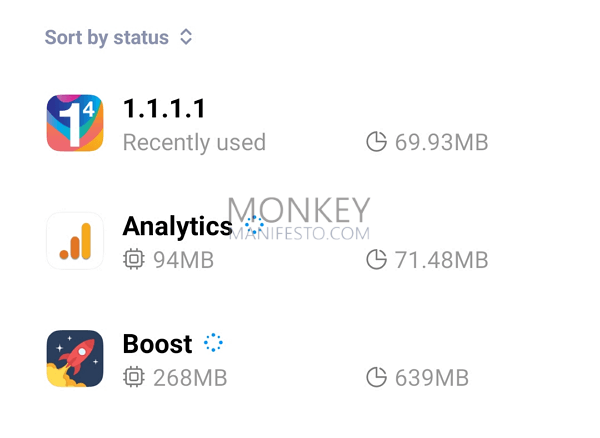Viewport: 600px width, 438px height.
Task: Click the blue loading spinner next to Analytics
Action: 254,225
